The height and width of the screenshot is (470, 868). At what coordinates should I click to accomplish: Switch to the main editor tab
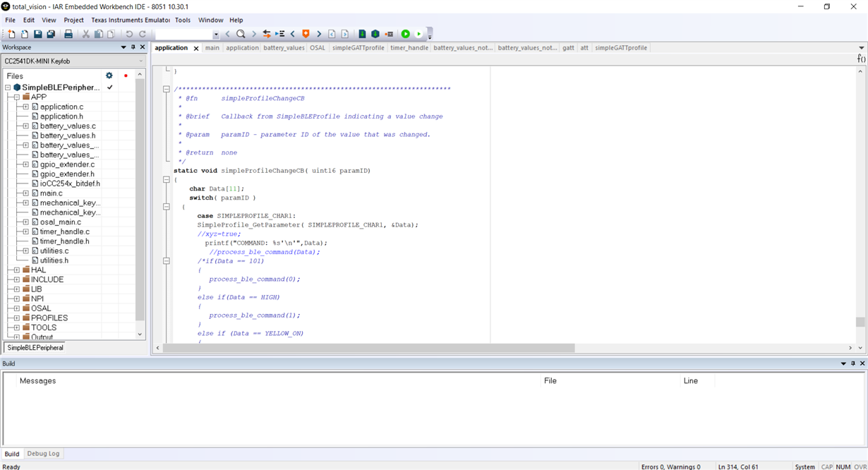pos(212,48)
